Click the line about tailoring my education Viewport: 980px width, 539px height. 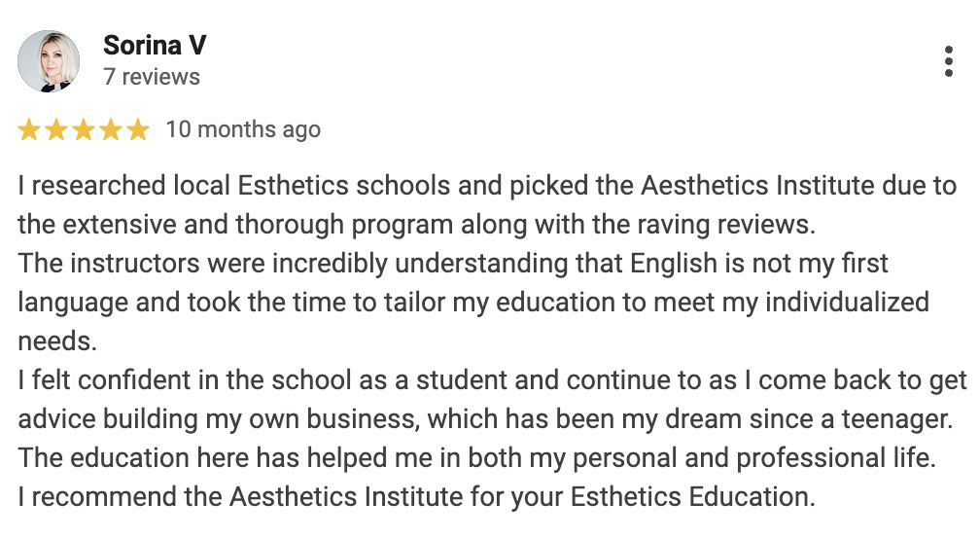[473, 303]
